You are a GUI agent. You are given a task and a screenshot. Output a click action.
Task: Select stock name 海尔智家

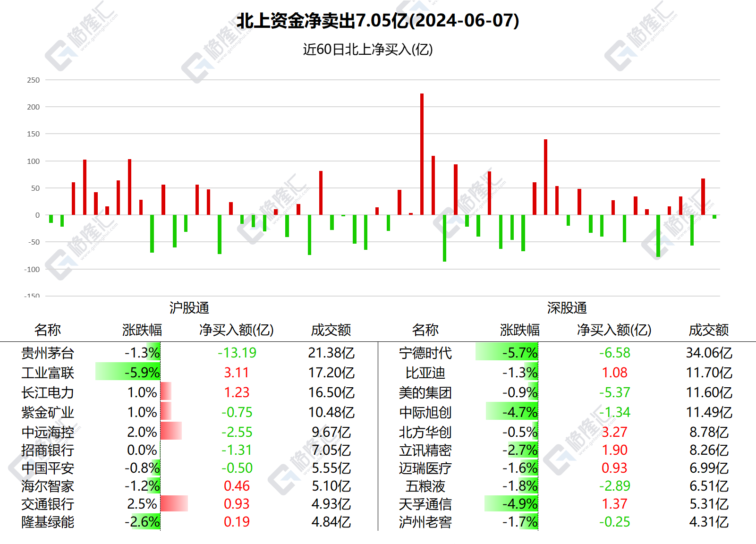point(48,486)
